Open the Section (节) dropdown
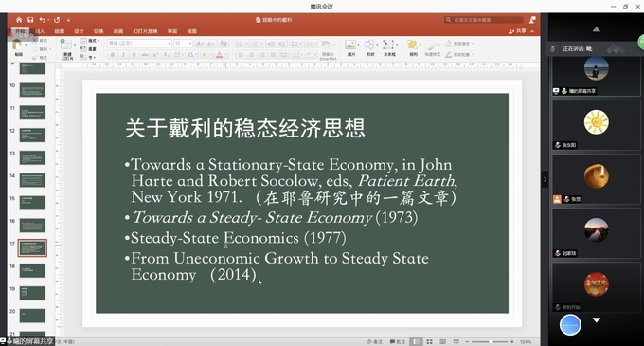 tap(88, 57)
